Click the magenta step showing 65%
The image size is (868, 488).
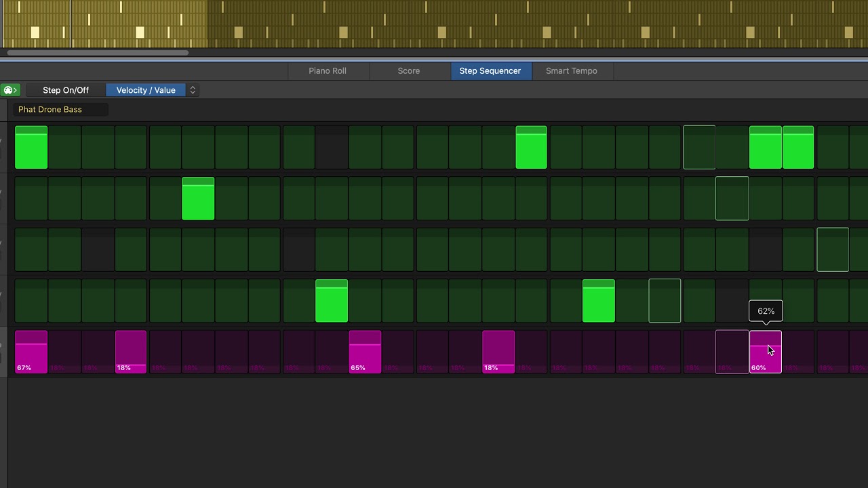365,352
